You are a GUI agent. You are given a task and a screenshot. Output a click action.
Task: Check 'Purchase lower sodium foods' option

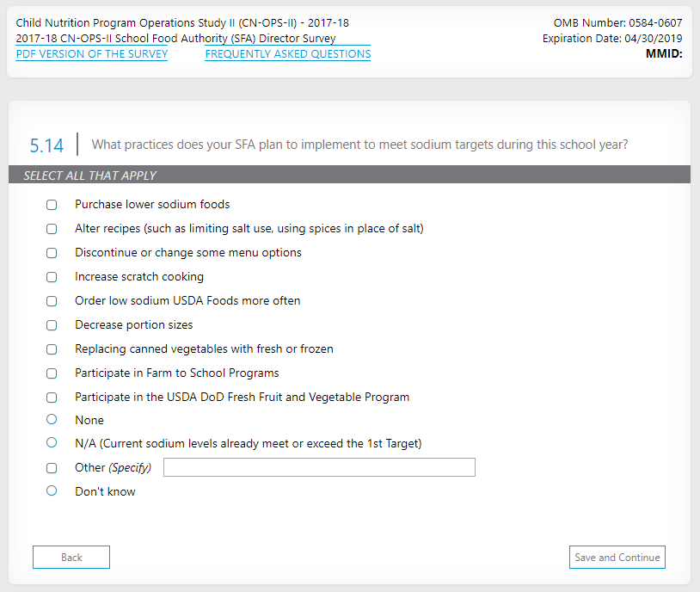click(x=52, y=205)
